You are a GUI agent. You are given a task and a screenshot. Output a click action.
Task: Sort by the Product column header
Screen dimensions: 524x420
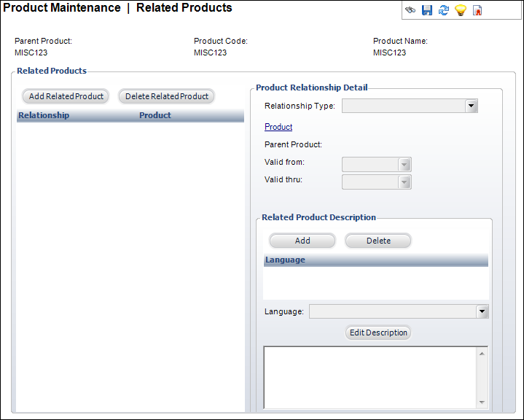click(x=155, y=115)
